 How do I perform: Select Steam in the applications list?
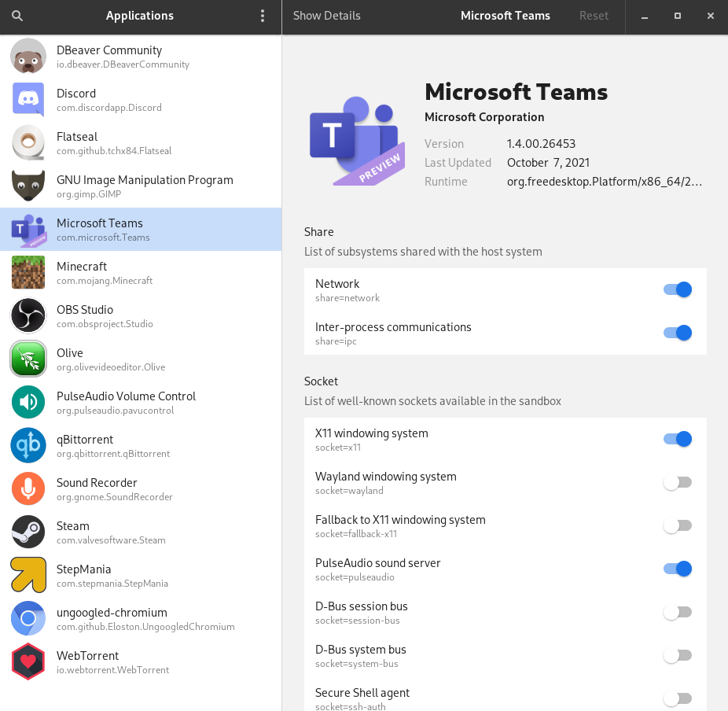pyautogui.click(x=141, y=532)
